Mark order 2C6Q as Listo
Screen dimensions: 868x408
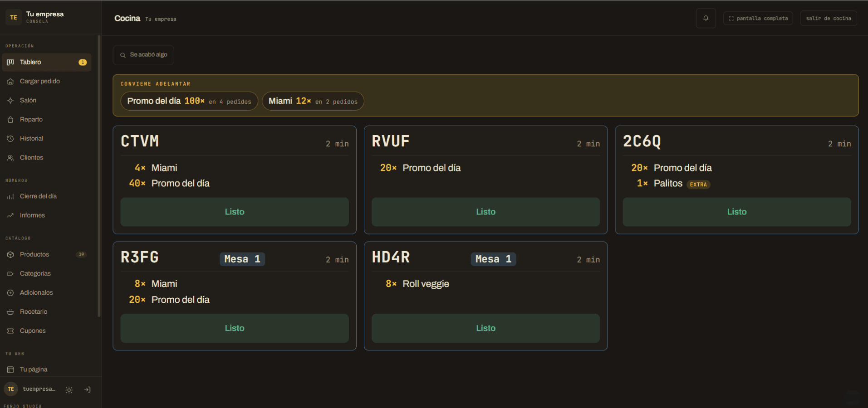point(737,212)
